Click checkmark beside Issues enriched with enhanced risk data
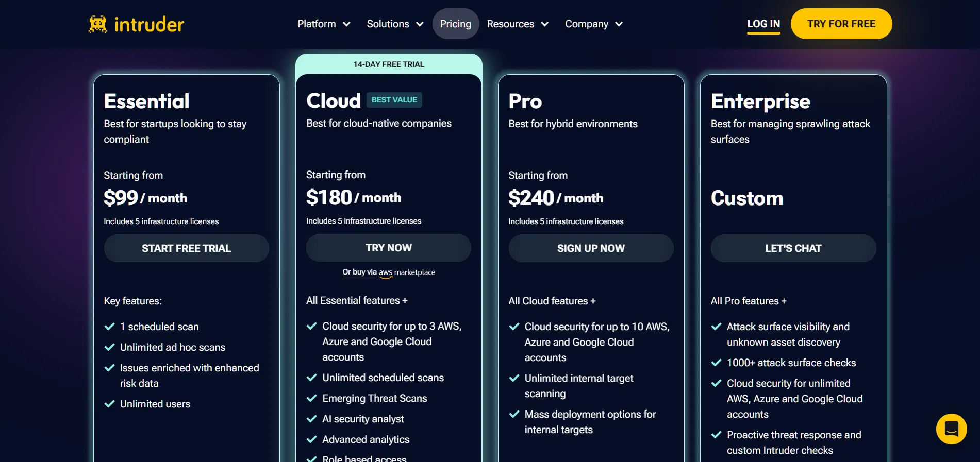Viewport: 980px width, 462px height. coord(109,368)
